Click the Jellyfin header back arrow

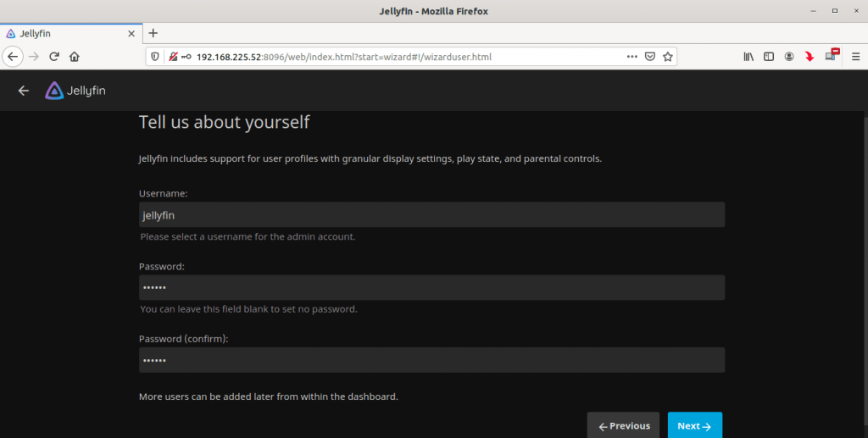24,91
